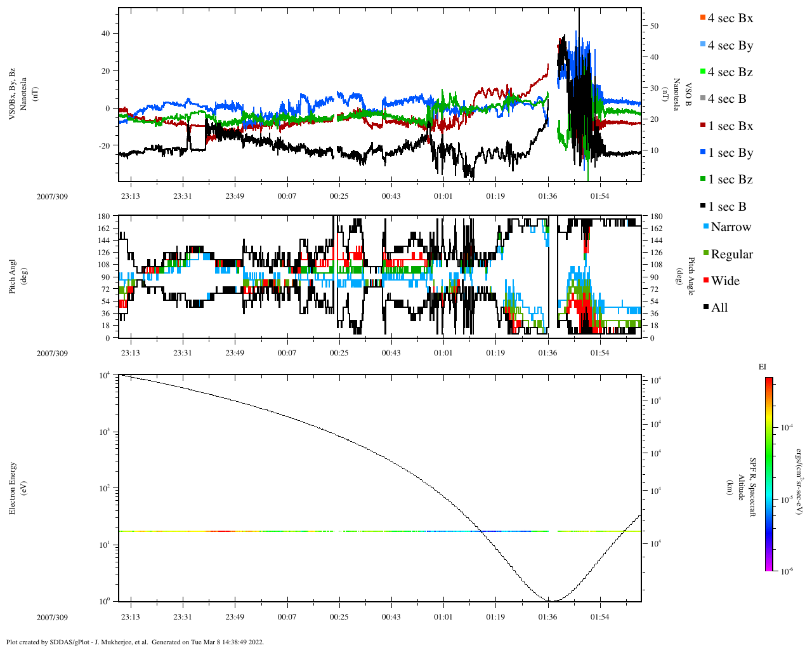
Task: Click 00:43 tick on the electron energy panel
Action: [x=391, y=617]
